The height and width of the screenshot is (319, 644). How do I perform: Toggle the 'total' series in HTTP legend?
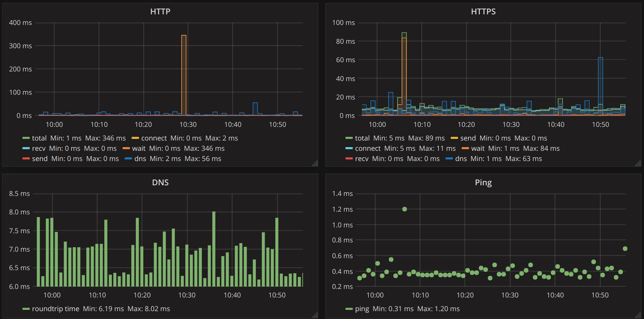click(39, 138)
